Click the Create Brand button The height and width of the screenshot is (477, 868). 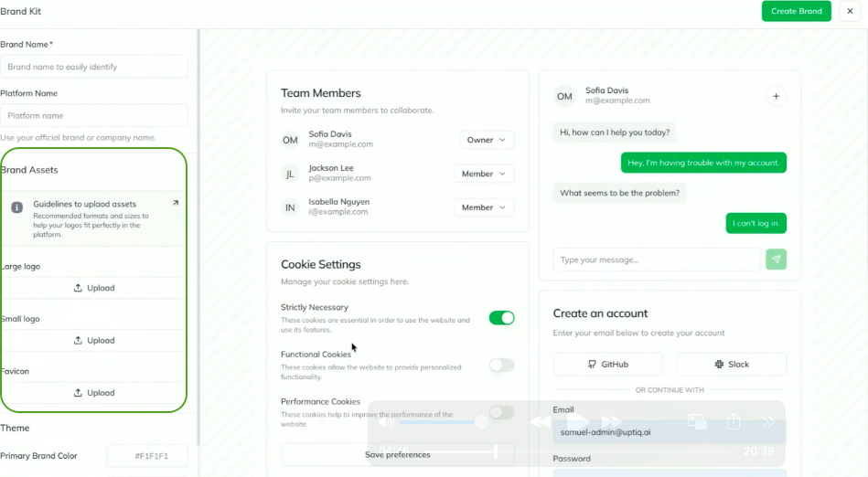tap(796, 11)
